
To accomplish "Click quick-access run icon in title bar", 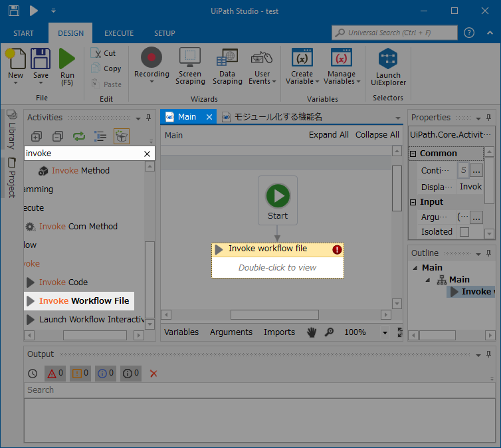I will click(33, 11).
